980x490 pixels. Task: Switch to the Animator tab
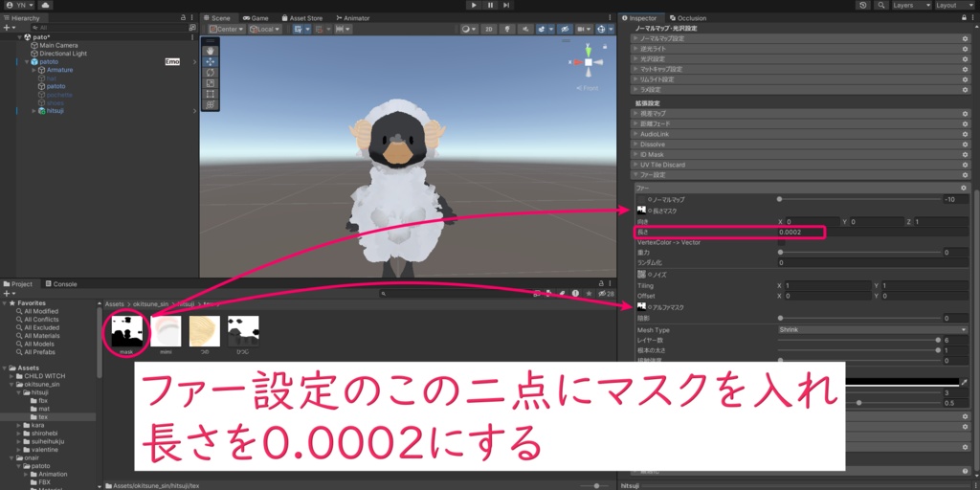[352, 18]
